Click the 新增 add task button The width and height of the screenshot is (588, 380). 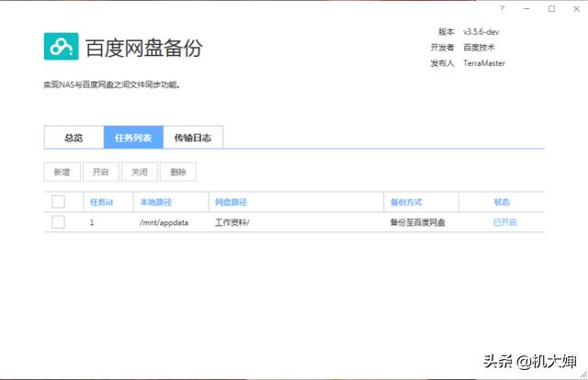62,172
